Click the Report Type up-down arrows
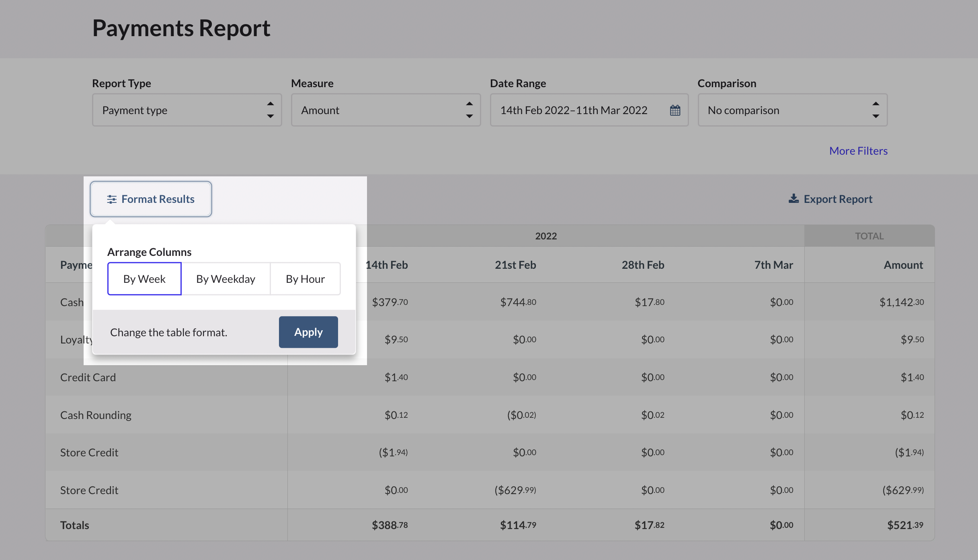 point(271,110)
